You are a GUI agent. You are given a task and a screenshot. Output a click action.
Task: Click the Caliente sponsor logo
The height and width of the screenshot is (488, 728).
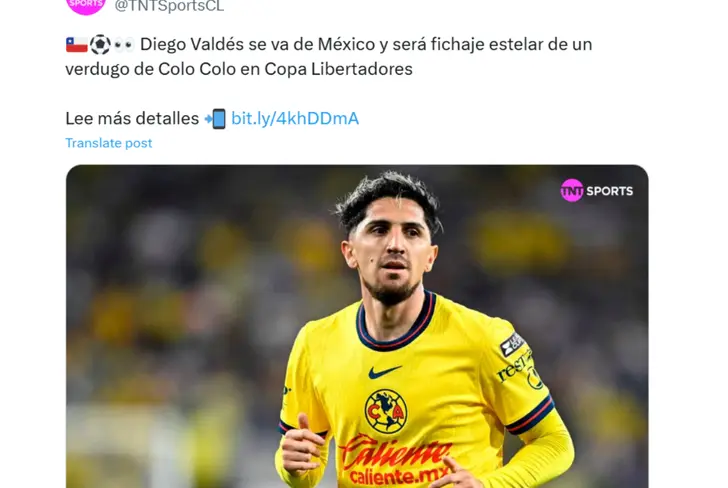click(396, 452)
